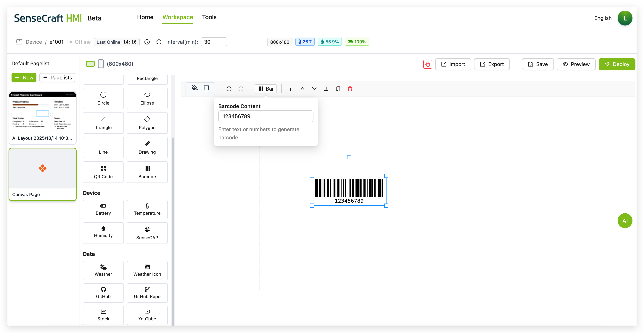644x333 pixels.
Task: Open the Bar barcode content popover
Action: [265, 89]
